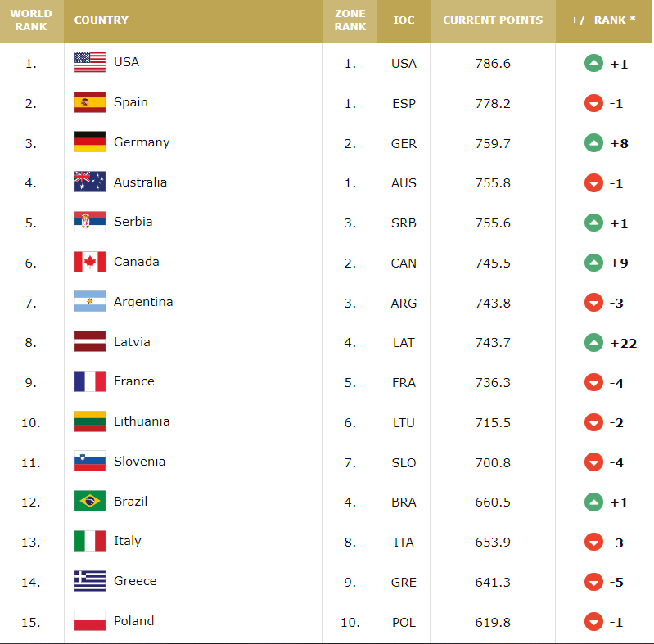This screenshot has height=644, width=654.
Task: Click the USA flag icon
Action: tap(90, 62)
